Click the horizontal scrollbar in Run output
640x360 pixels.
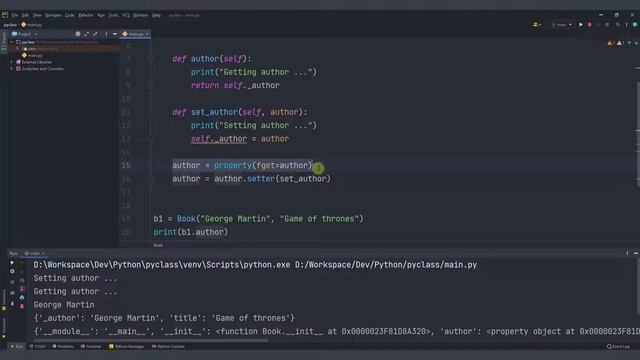[x=151, y=340]
